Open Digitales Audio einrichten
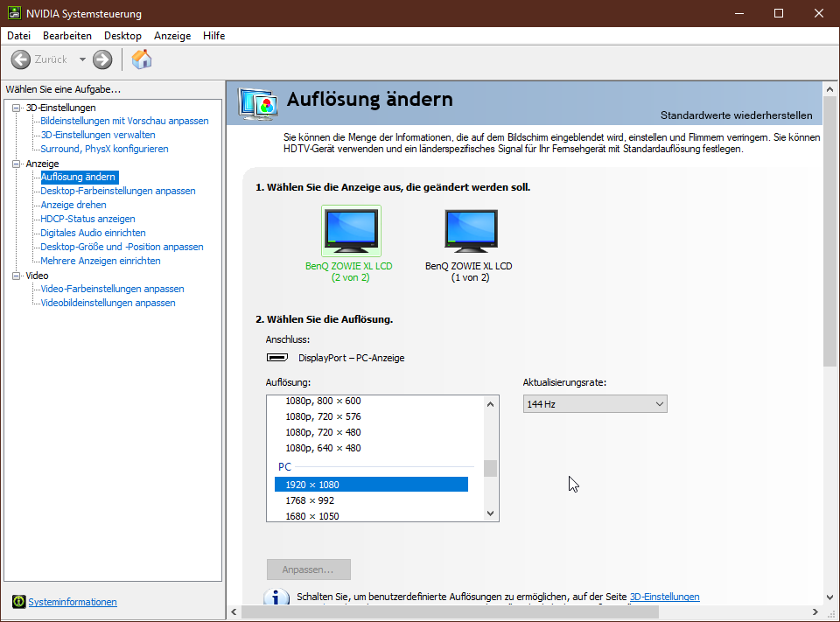The width and height of the screenshot is (840, 622). click(94, 233)
